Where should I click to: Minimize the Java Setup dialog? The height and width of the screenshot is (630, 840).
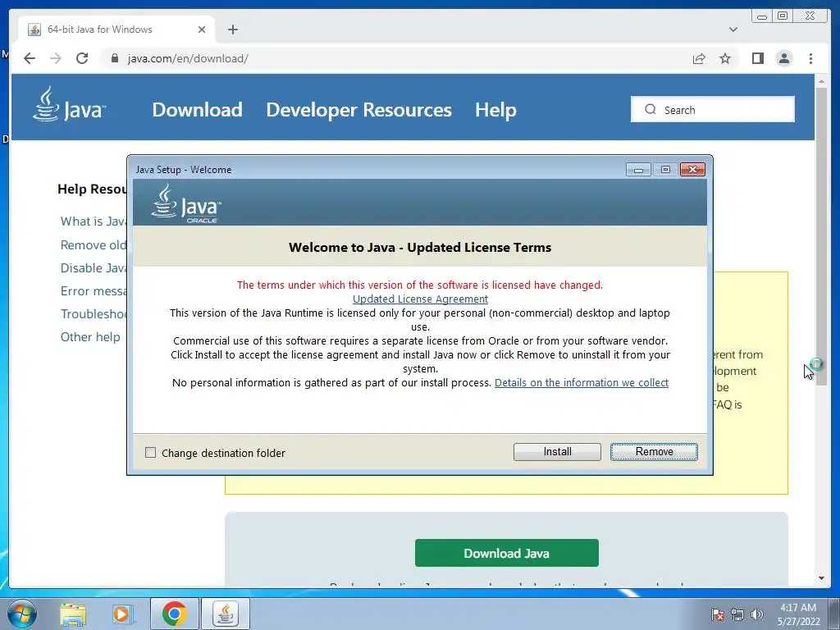(638, 170)
